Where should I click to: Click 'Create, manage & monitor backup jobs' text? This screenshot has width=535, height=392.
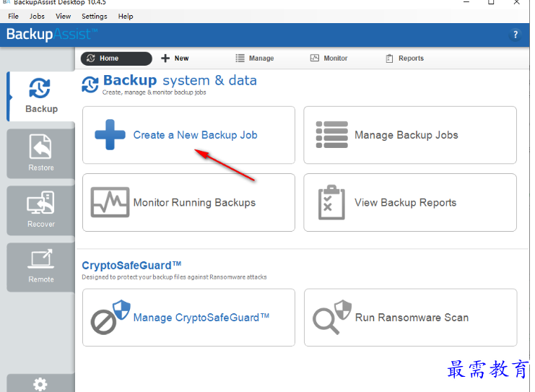(154, 92)
